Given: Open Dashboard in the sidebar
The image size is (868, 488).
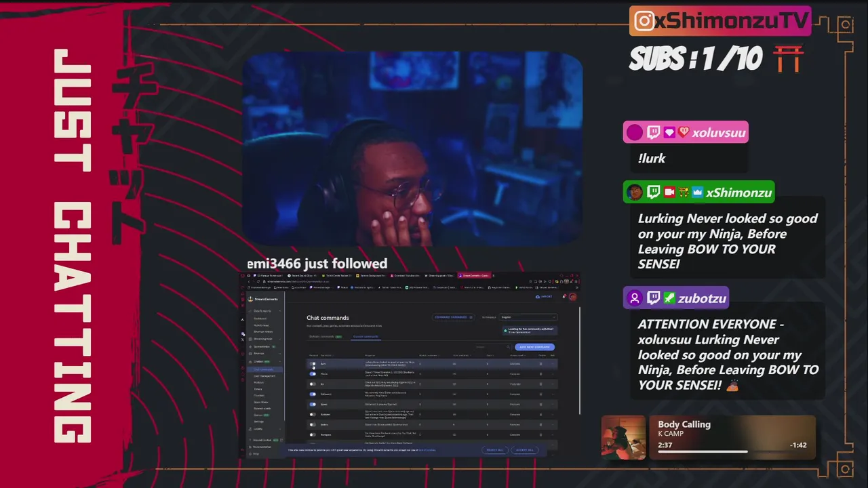Looking at the screenshot, I should [260, 319].
